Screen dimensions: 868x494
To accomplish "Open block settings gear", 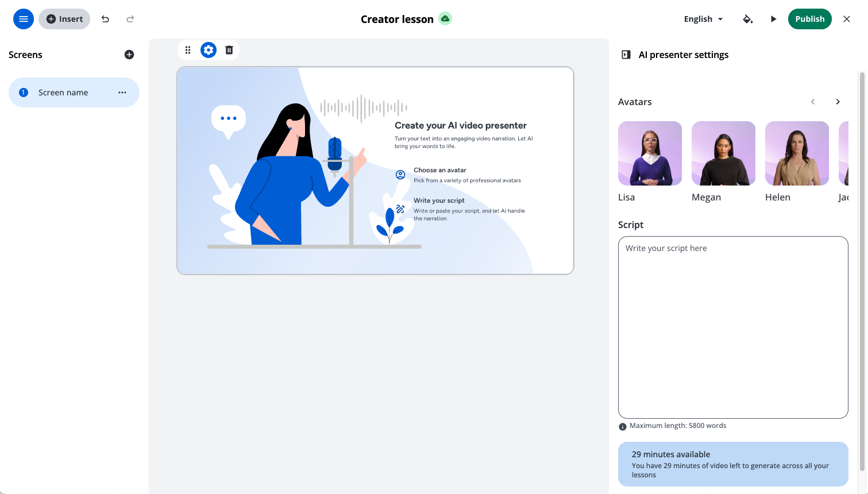I will pyautogui.click(x=209, y=50).
